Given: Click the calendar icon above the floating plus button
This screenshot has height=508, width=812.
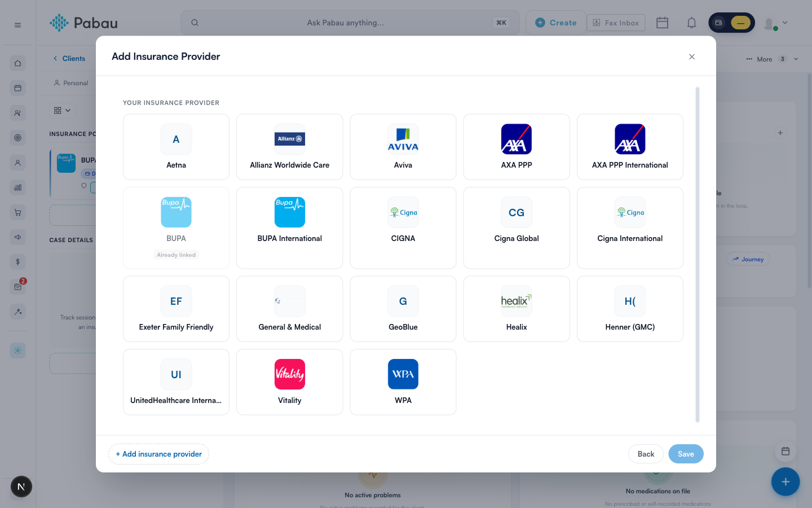Looking at the screenshot, I should click(x=785, y=451).
